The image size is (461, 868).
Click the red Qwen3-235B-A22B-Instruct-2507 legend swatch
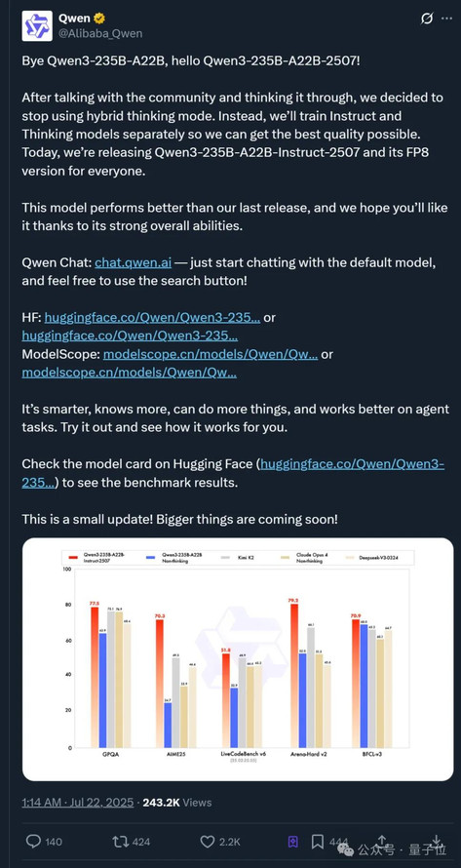coord(71,556)
